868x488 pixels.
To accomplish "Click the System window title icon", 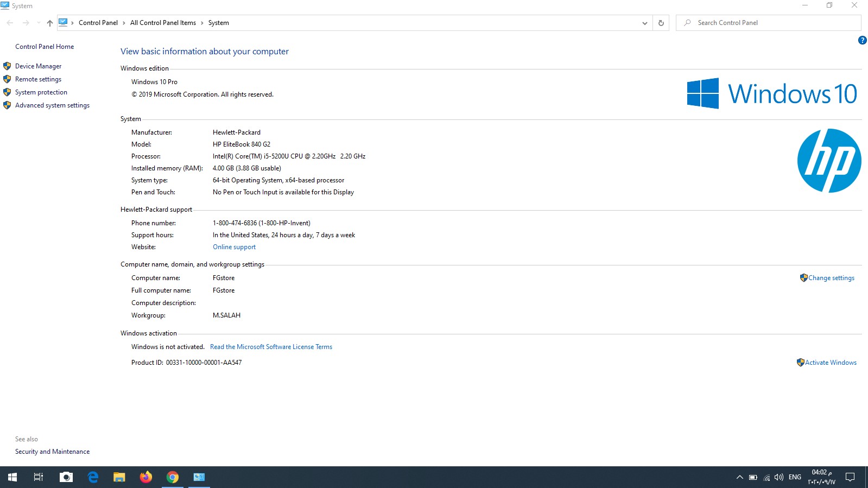I will click(x=5, y=5).
